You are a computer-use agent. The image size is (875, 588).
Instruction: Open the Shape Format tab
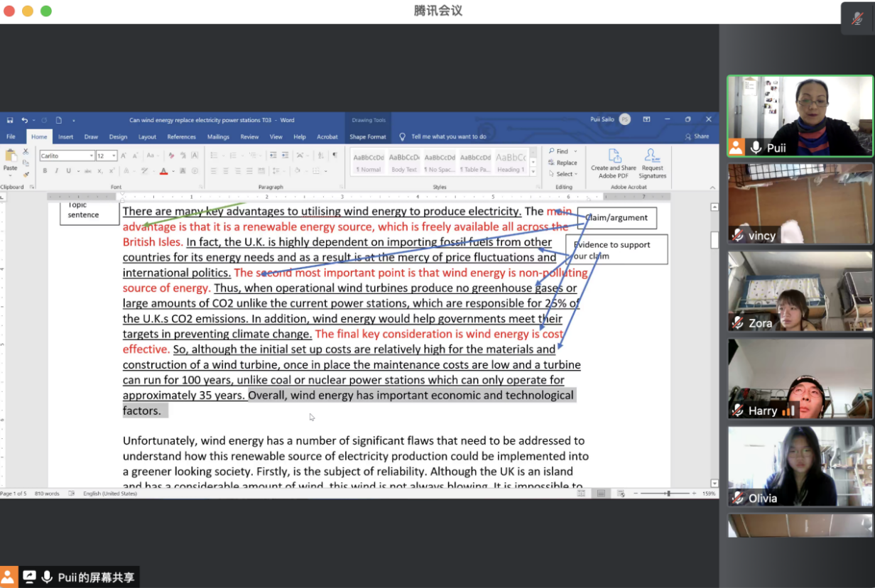coord(368,137)
